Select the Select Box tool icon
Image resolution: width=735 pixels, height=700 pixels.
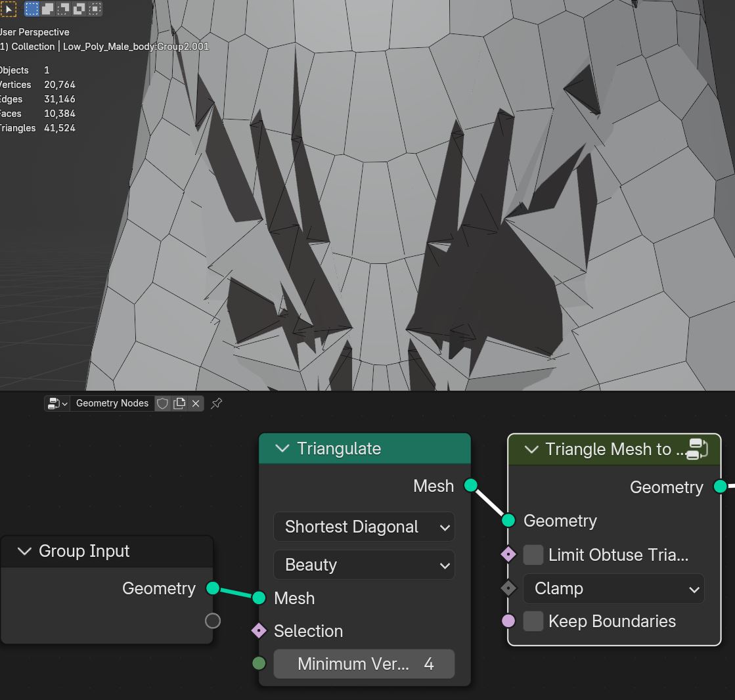point(8,9)
